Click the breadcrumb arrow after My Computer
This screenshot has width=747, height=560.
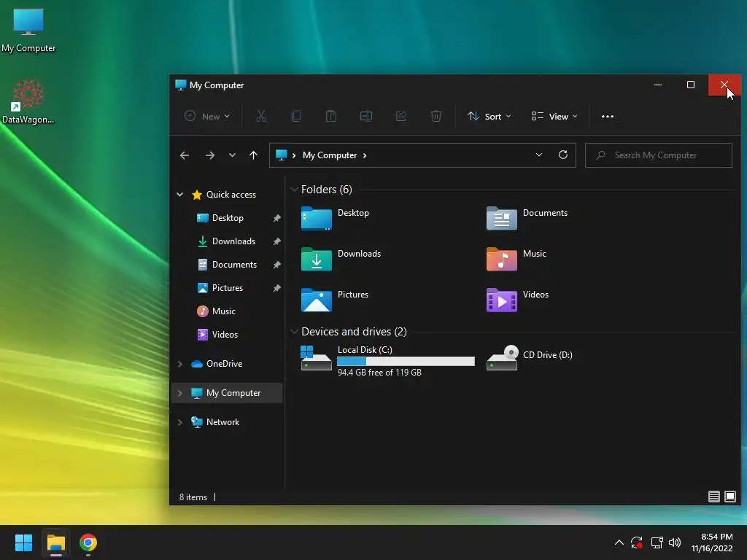coord(365,155)
